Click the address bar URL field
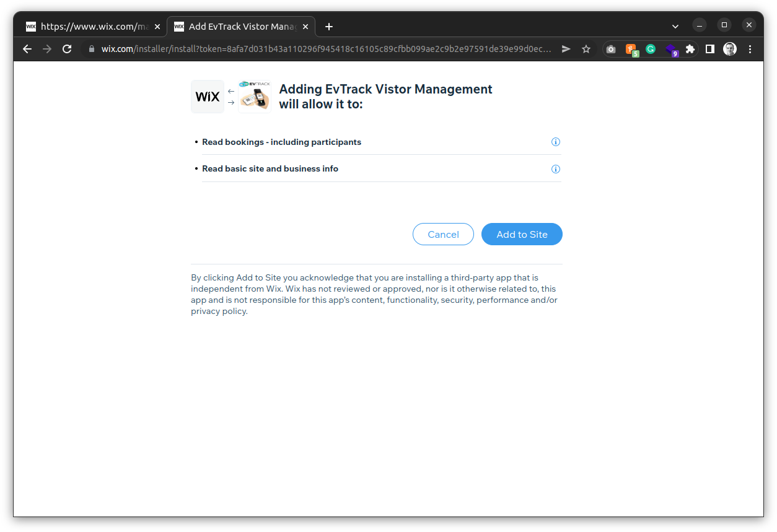Image resolution: width=777 pixels, height=532 pixels. (x=326, y=49)
